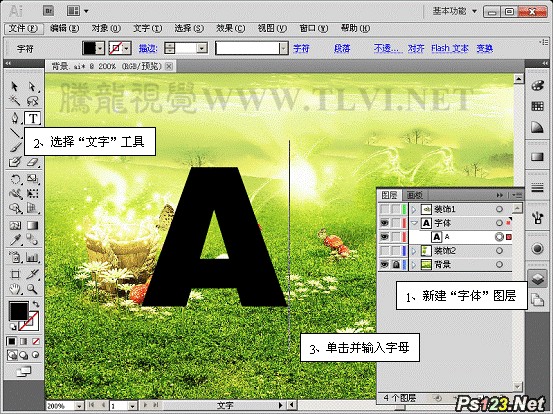This screenshot has height=414, width=553.
Task: Open the Swatches grid panel icon
Action: coord(537,106)
